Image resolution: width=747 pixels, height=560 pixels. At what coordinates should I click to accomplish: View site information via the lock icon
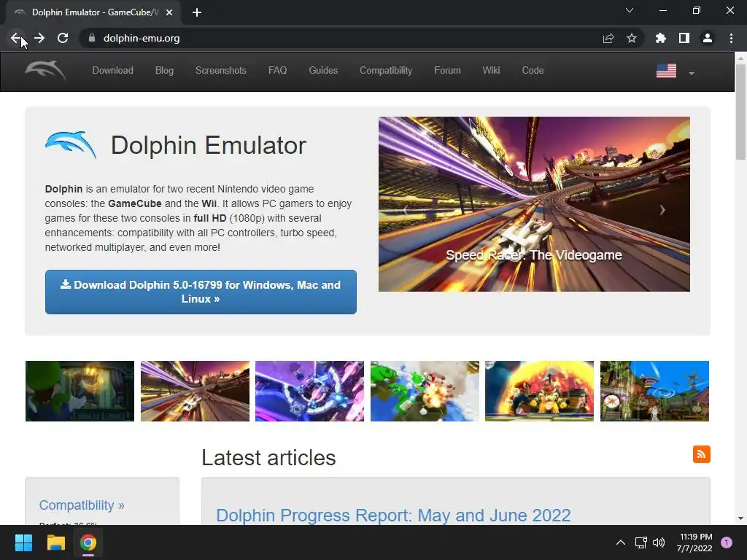[x=92, y=38]
